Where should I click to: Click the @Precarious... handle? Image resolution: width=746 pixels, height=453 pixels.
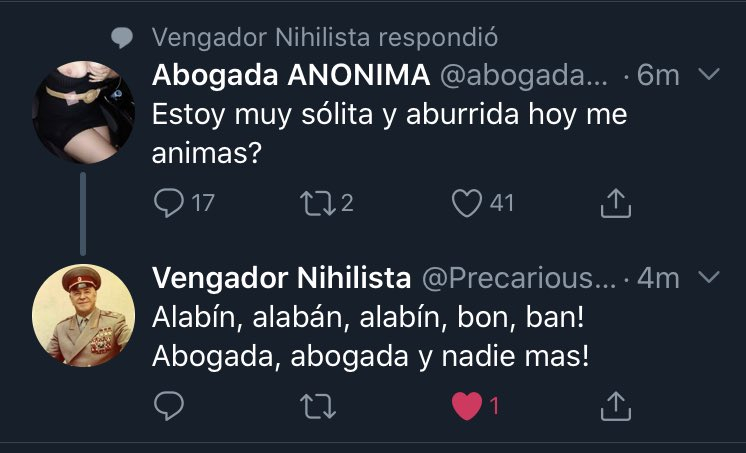click(x=518, y=277)
